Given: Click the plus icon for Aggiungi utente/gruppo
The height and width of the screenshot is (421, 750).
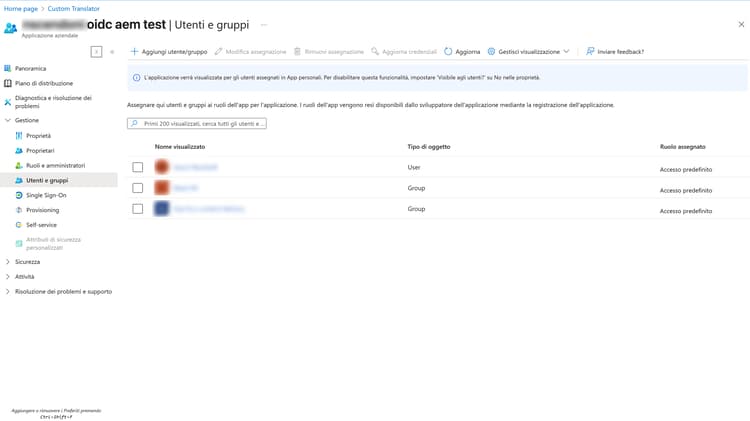Looking at the screenshot, I should point(134,51).
